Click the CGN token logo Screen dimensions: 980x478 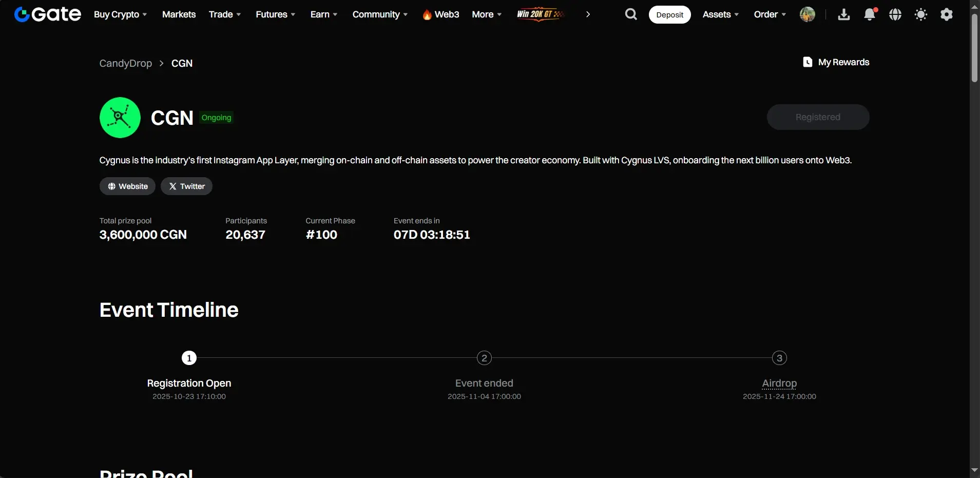120,118
